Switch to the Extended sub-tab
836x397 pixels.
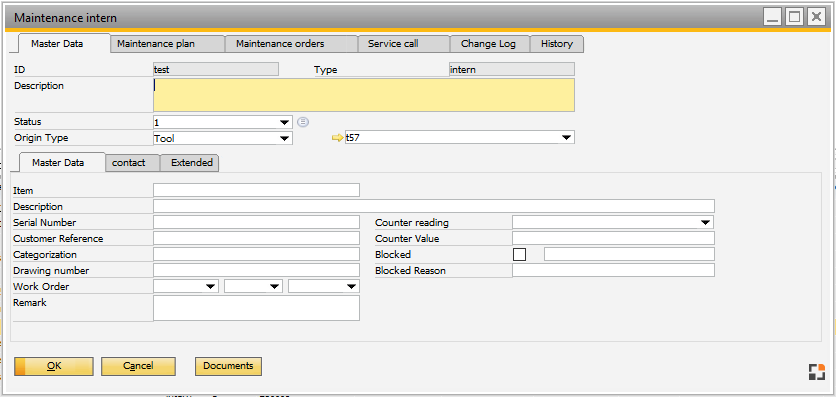point(190,163)
